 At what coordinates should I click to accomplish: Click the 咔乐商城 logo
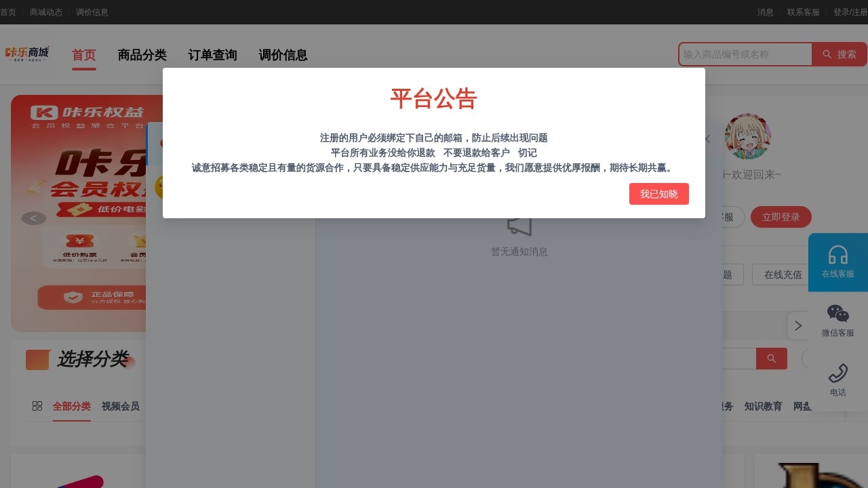pos(28,54)
